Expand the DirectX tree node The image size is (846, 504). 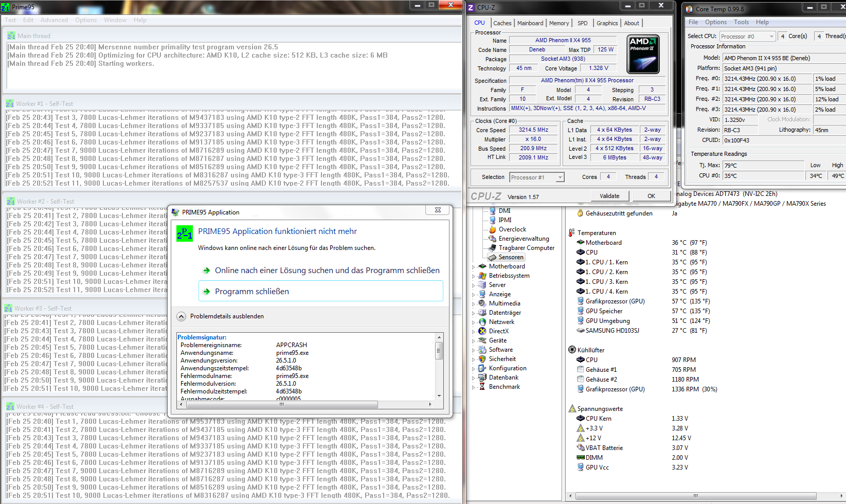(474, 331)
